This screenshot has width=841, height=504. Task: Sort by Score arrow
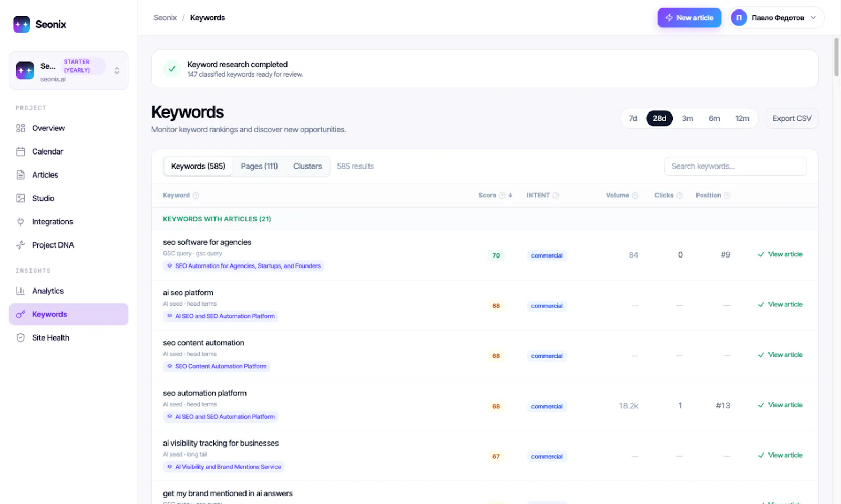(510, 196)
